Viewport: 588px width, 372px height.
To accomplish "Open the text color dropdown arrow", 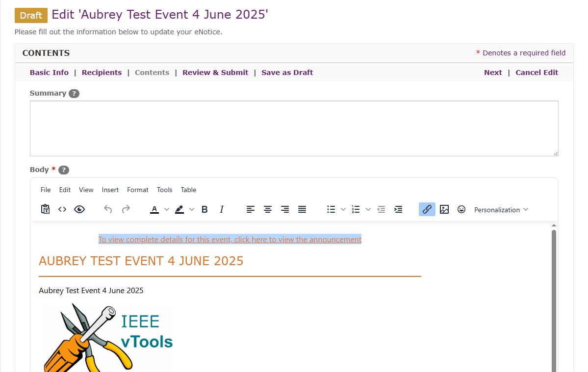I will coord(167,209).
